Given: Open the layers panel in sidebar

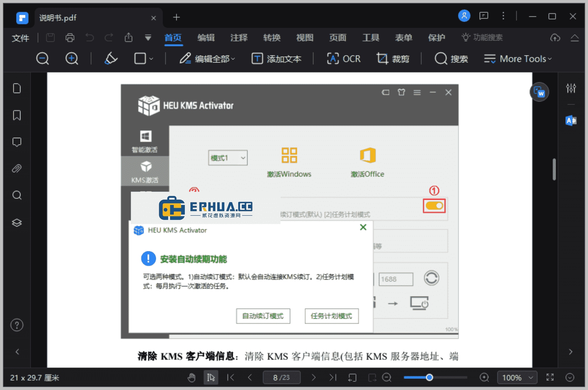Looking at the screenshot, I should tap(17, 223).
